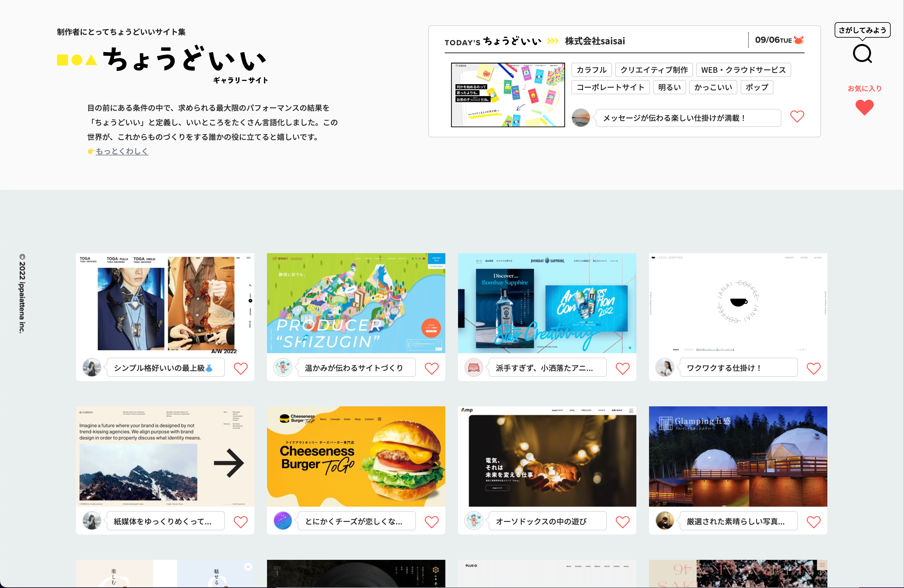Open the もっとくわしく link
The image size is (904, 588).
[122, 151]
